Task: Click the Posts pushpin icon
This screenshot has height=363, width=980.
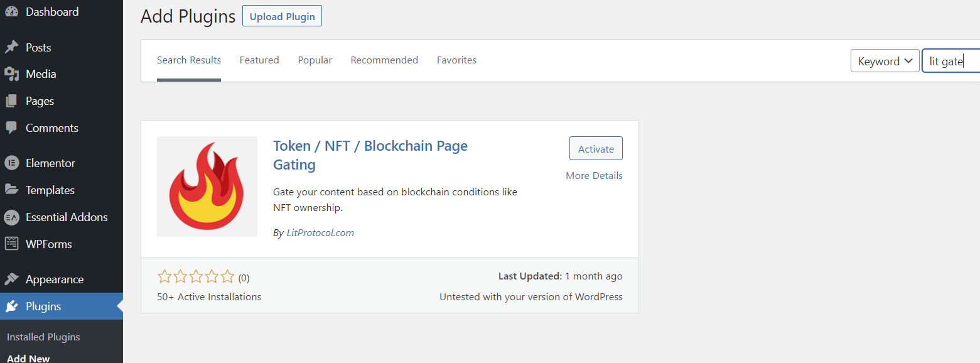Action: click(x=12, y=48)
